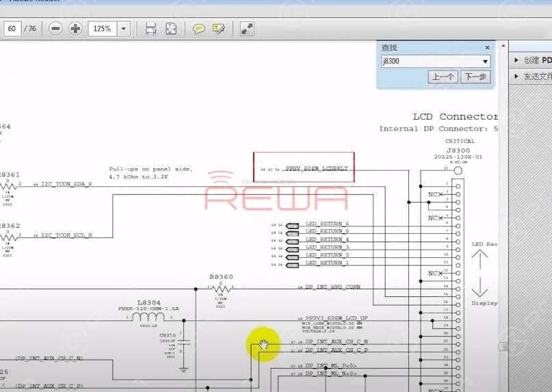The height and width of the screenshot is (392, 552).
Task: Click the LED_RETURN_6 net label
Action: (x=328, y=223)
